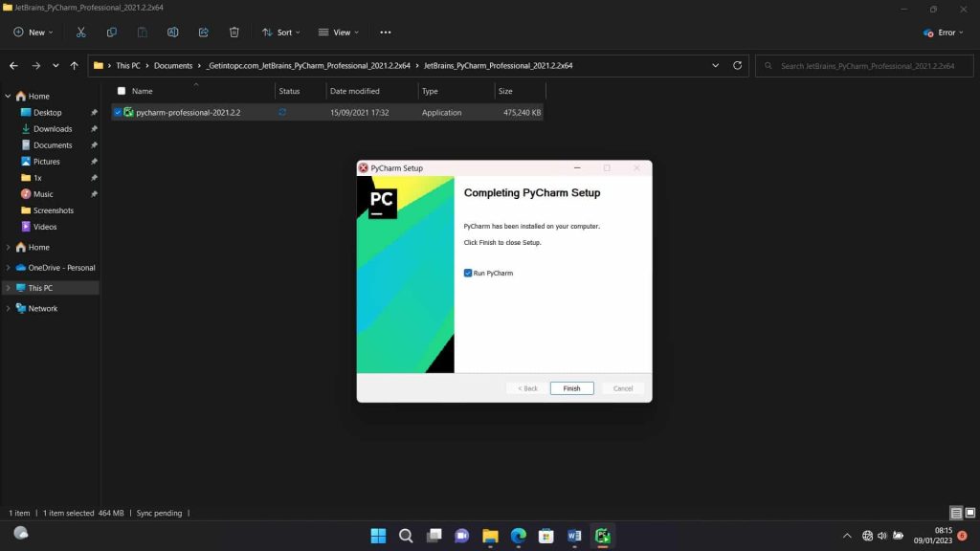Image resolution: width=980 pixels, height=551 pixels.
Task: Select all files with header checkbox
Action: [121, 91]
